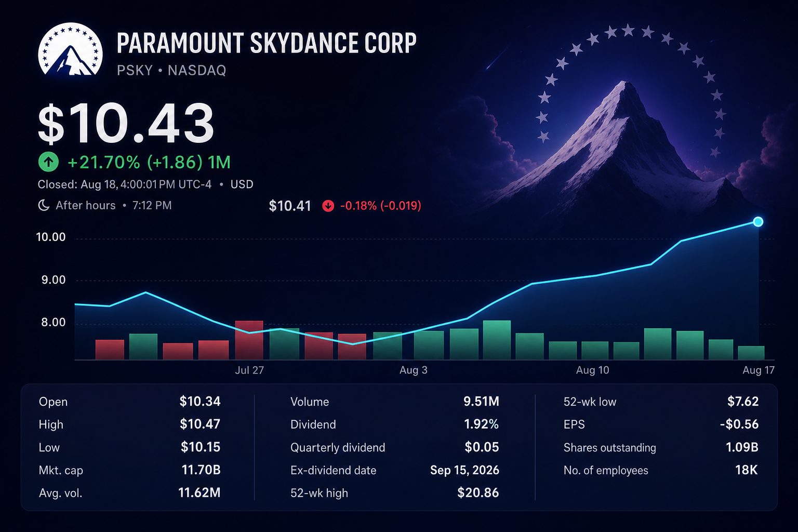Select the glowing endpoint dot on the price line

tap(758, 222)
